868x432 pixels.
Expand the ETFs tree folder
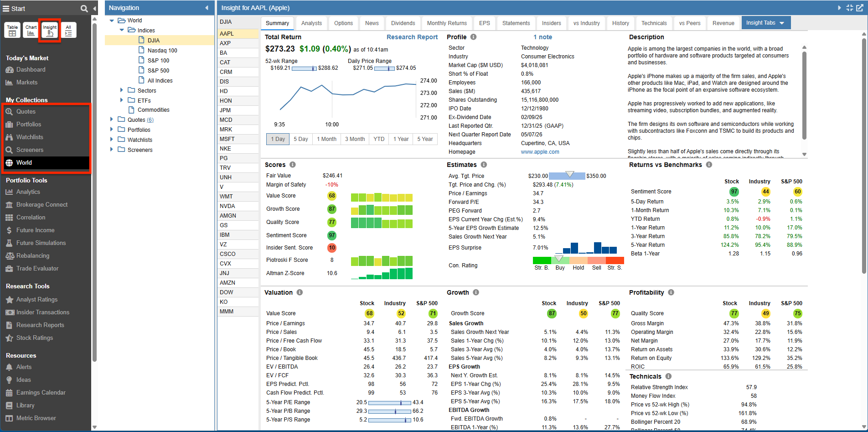[x=122, y=100]
